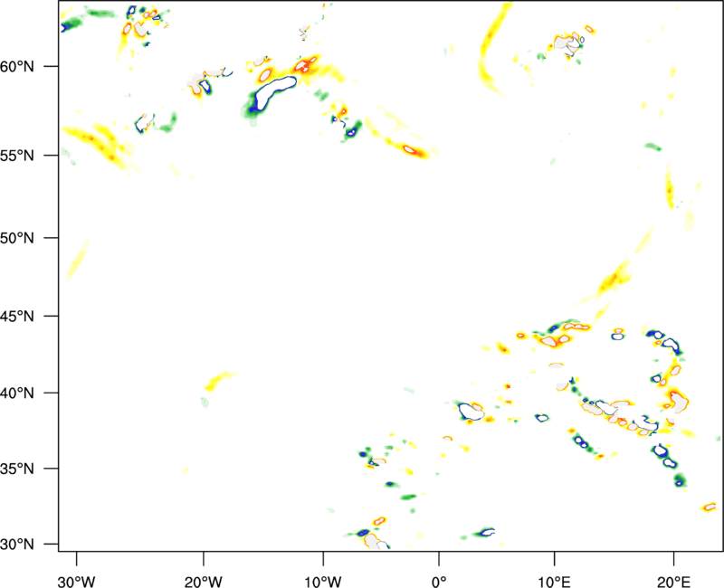Click the 30°W longitude label

click(77, 582)
